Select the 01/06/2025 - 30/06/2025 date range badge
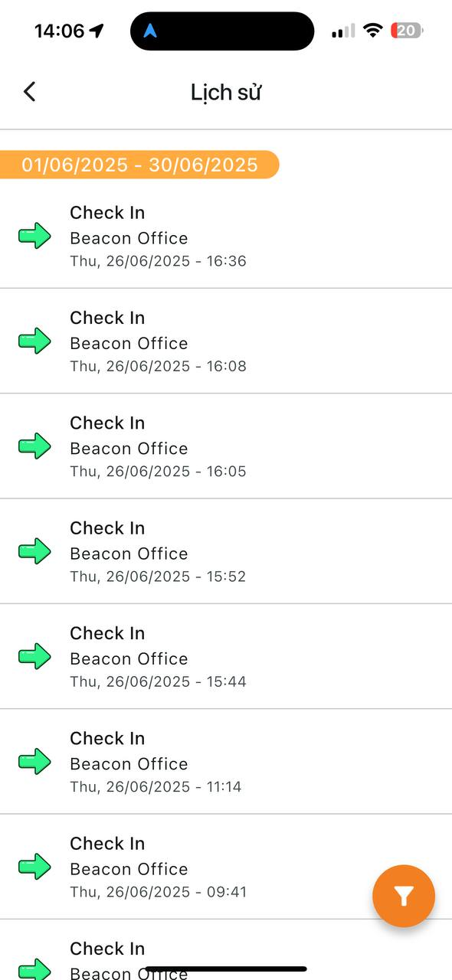Screen dimensions: 452x980 tap(139, 165)
